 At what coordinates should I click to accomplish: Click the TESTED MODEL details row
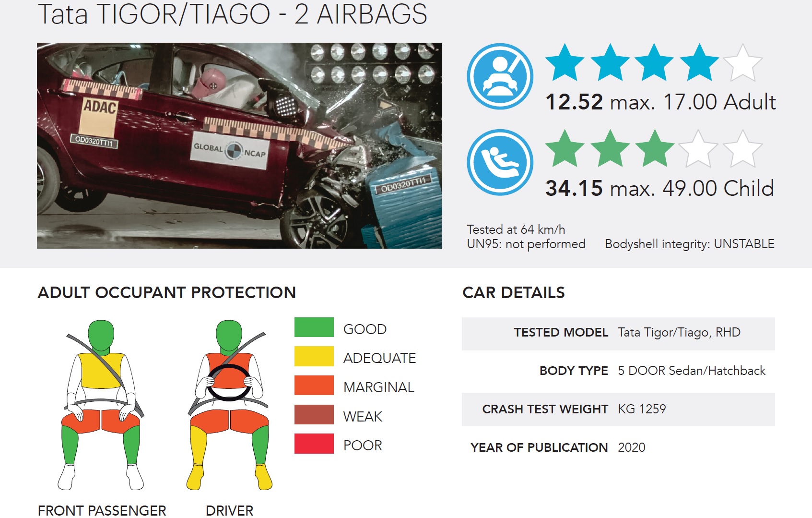pyautogui.click(x=618, y=333)
